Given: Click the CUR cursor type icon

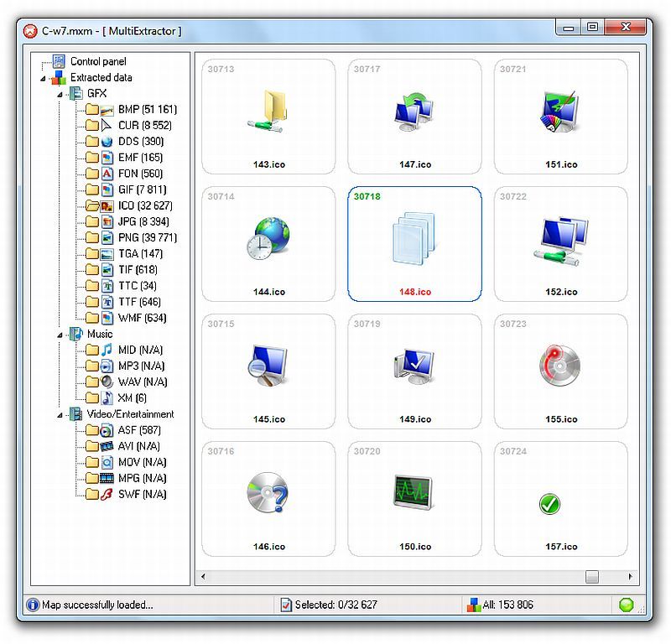Looking at the screenshot, I should pyautogui.click(x=107, y=126).
